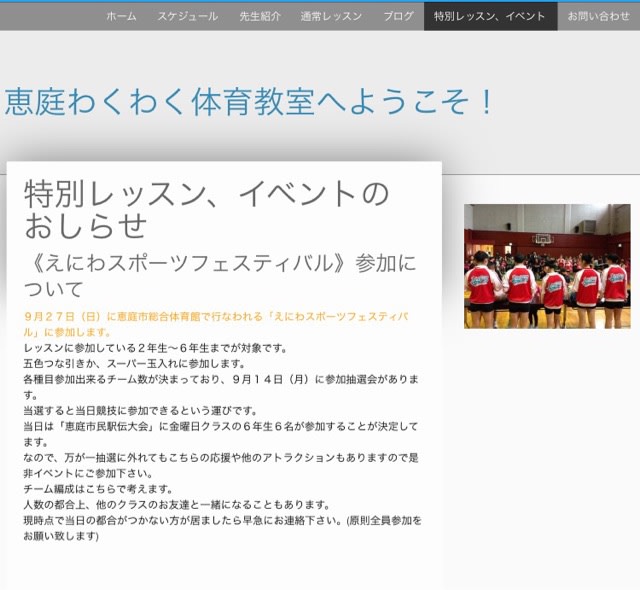This screenshot has height=590, width=640.
Task: Select 通常レッスン in the navigation bar
Action: point(331,16)
